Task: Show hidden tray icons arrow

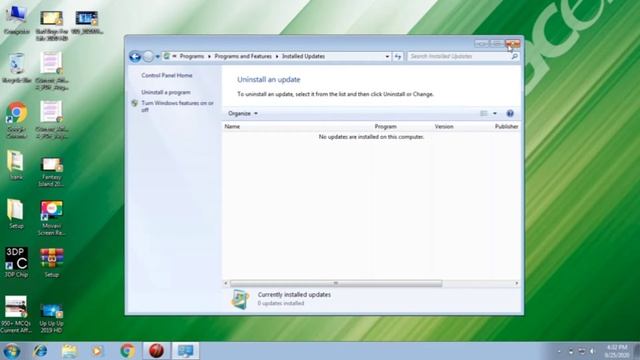Action: [559, 351]
